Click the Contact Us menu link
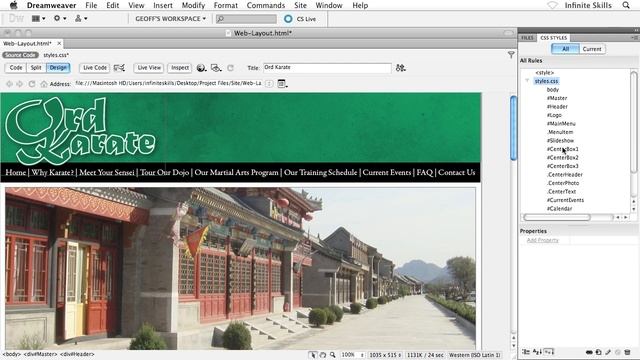 (456, 172)
